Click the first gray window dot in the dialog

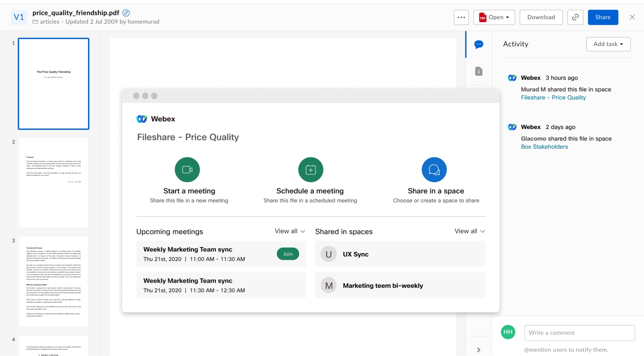[136, 96]
